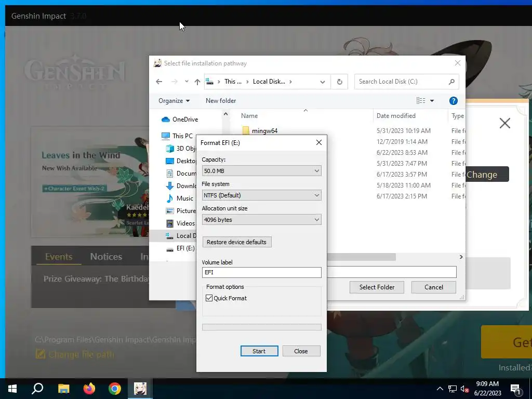Click Genshin Impact taskbar icon
This screenshot has height=399, width=532.
(140, 389)
